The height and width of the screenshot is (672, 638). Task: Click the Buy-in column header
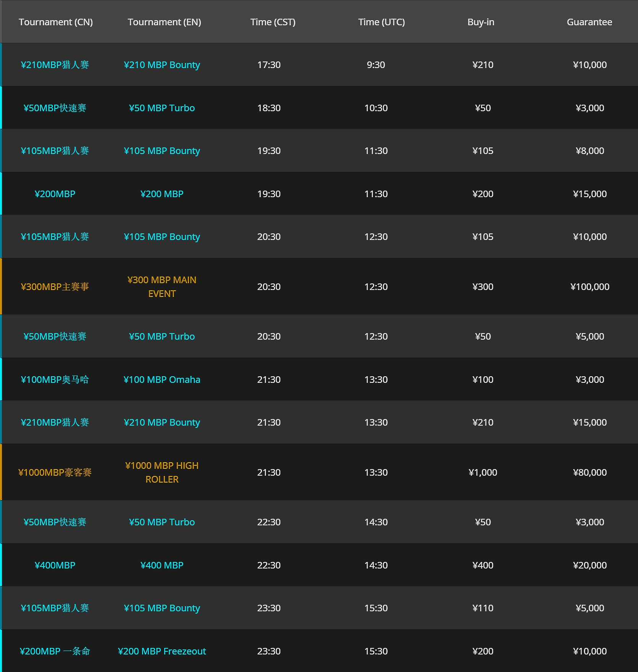(x=481, y=22)
